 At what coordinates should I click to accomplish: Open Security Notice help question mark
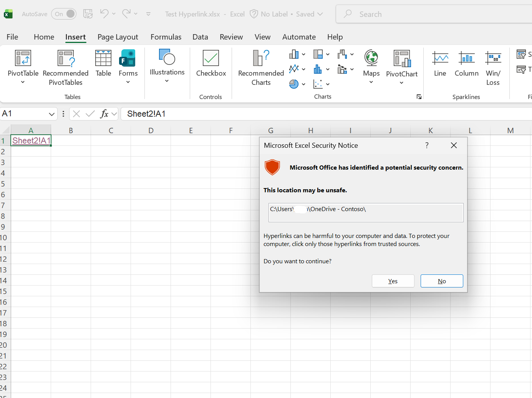(x=427, y=145)
